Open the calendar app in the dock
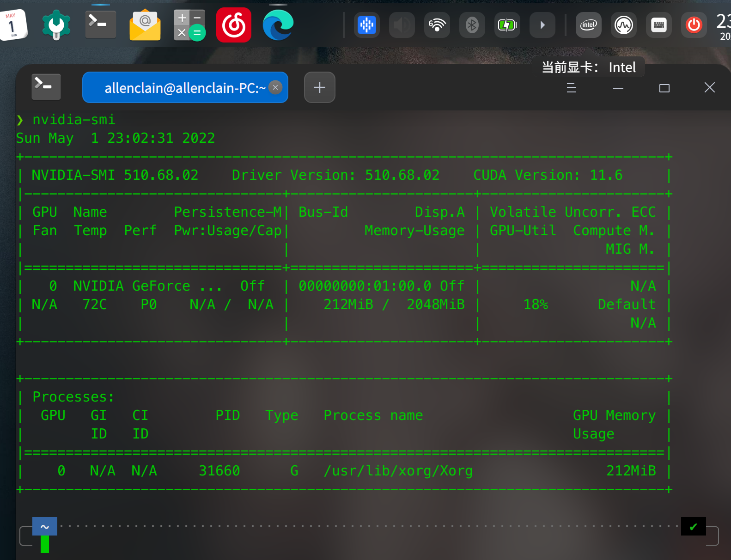731x560 pixels. point(13,25)
